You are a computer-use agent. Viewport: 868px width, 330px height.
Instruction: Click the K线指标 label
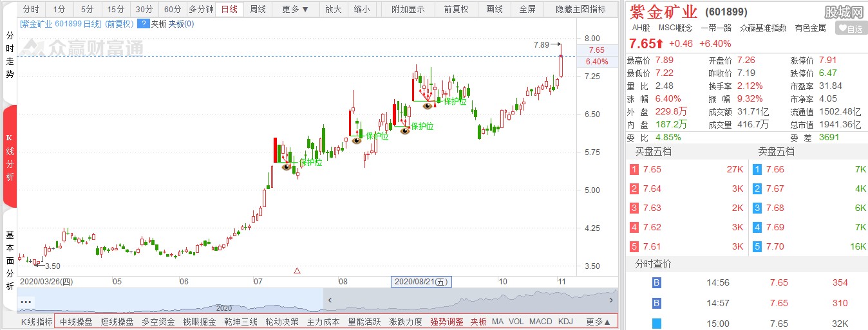pos(37,322)
